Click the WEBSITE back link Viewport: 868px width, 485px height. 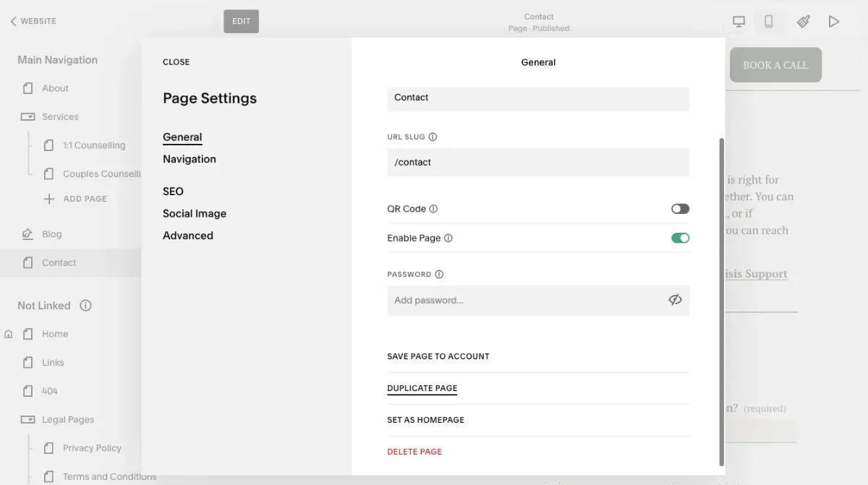pyautogui.click(x=38, y=22)
